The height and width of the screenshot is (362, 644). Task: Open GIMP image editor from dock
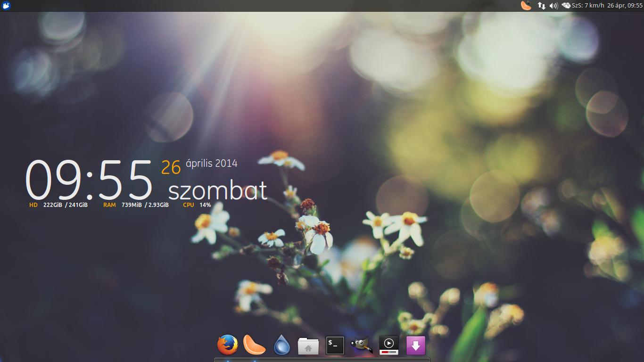tap(362, 345)
